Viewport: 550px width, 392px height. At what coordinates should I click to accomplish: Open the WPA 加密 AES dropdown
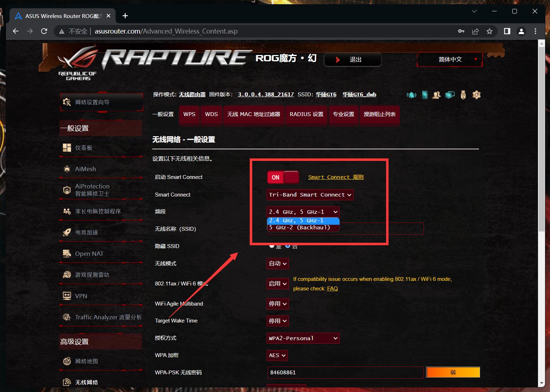(x=277, y=355)
